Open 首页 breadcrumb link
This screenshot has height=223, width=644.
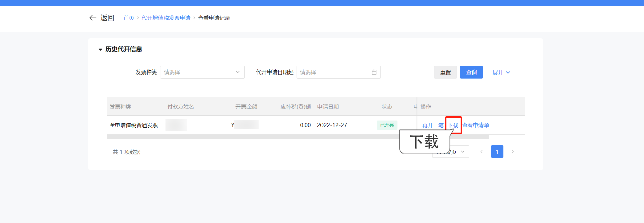point(129,18)
